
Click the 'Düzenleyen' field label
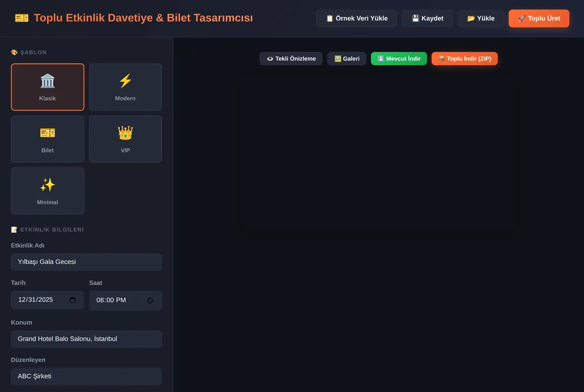pyautogui.click(x=28, y=360)
